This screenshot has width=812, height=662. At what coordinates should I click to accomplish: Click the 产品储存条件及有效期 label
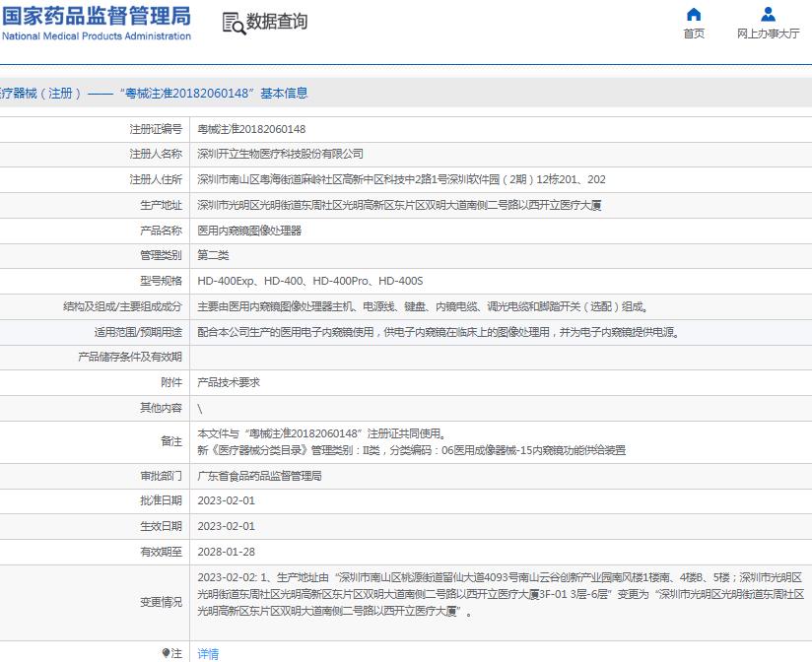tap(130, 357)
